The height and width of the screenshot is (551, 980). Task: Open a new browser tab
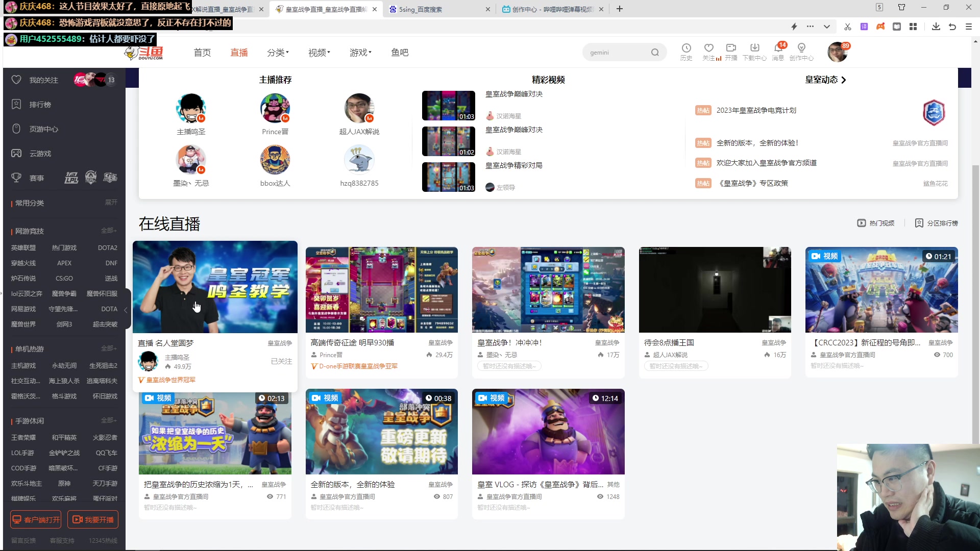coord(620,9)
